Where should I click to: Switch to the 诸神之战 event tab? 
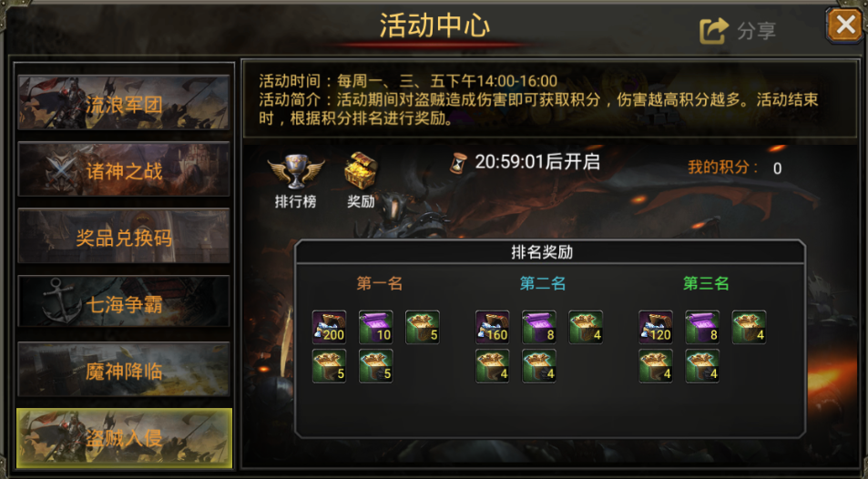124,169
